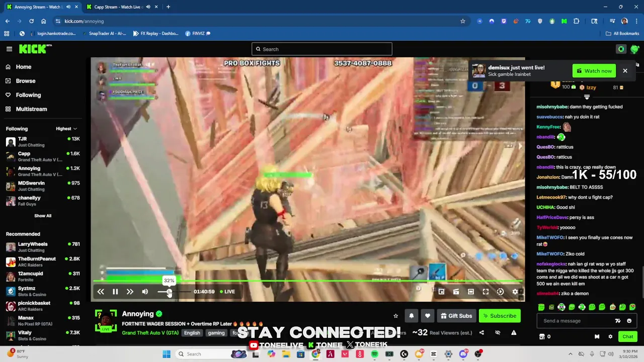
Task: Open chanellyy channel in sidebar
Action: point(43,201)
